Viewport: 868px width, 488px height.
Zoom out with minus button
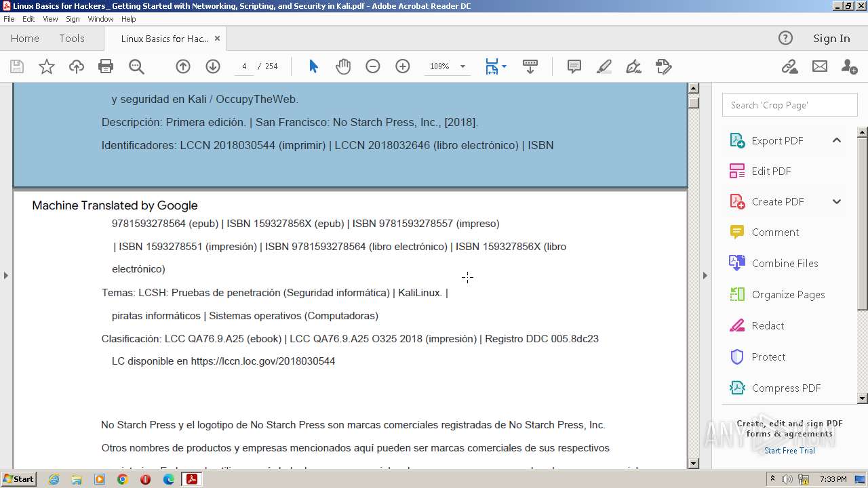[x=373, y=66]
